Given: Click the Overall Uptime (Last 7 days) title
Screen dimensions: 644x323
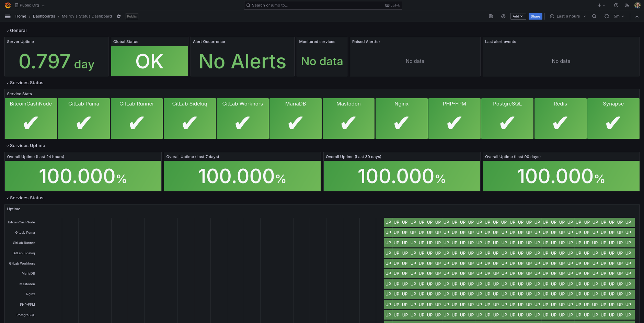Looking at the screenshot, I should 193,157.
